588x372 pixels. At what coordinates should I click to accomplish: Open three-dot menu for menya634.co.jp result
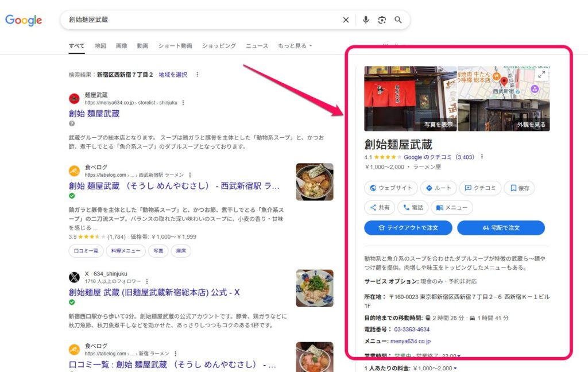183,103
